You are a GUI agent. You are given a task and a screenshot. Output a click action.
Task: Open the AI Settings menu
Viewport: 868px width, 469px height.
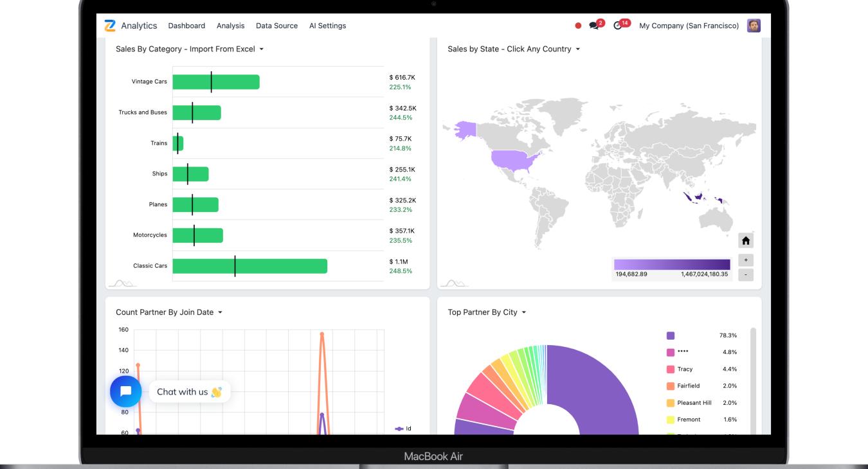click(327, 26)
